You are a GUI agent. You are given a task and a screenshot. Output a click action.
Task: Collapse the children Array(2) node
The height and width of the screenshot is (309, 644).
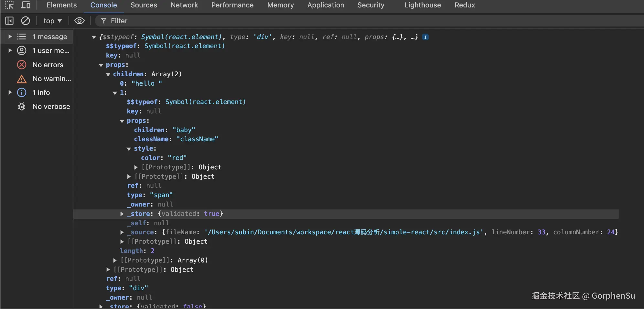tap(108, 74)
